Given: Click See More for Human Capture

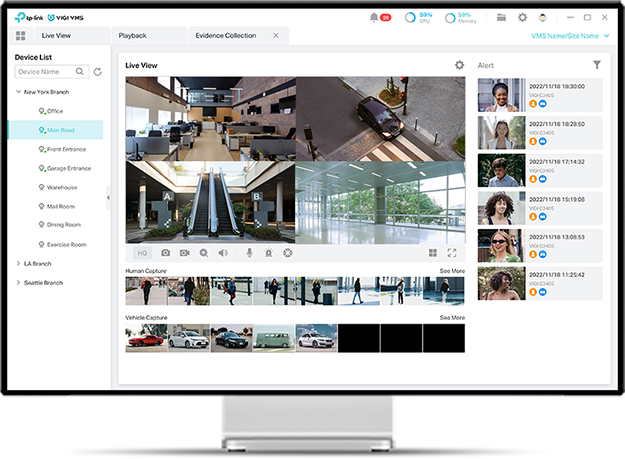Looking at the screenshot, I should tap(452, 271).
